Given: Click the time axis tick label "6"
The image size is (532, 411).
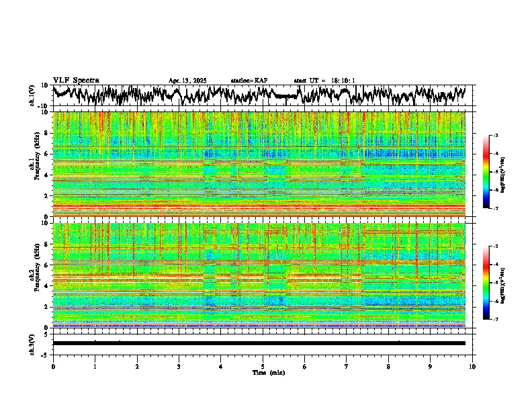Looking at the screenshot, I should (x=305, y=367).
